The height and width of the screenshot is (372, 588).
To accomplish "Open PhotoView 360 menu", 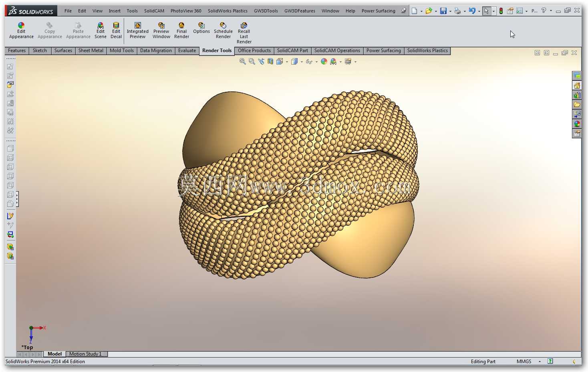I will tap(186, 11).
